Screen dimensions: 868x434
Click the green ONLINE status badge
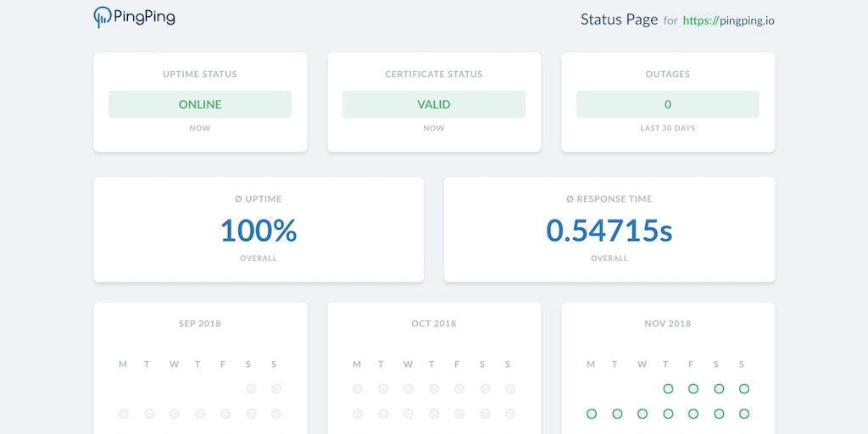[200, 104]
